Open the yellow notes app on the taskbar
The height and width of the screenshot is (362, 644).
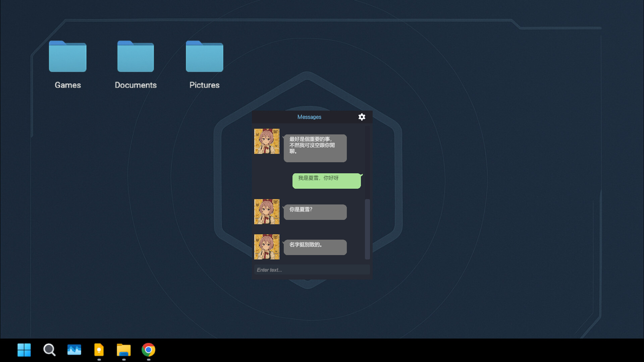[x=99, y=350]
